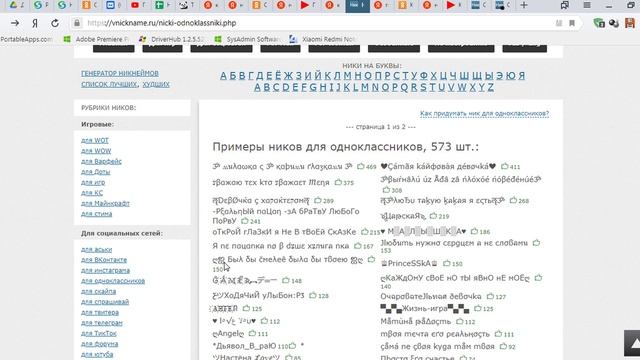Screen dimensions: 640x360
Task: Like the nickname with 469 votes
Action: pyautogui.click(x=360, y=166)
